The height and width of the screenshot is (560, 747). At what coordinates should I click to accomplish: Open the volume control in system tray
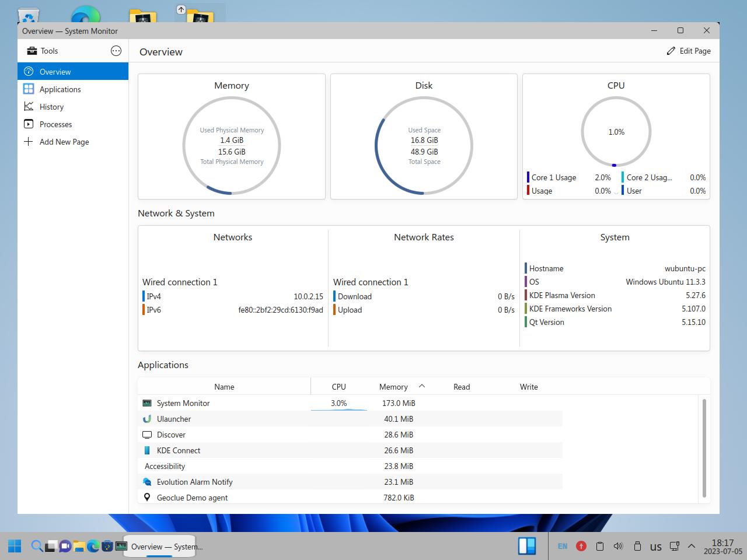pyautogui.click(x=618, y=546)
